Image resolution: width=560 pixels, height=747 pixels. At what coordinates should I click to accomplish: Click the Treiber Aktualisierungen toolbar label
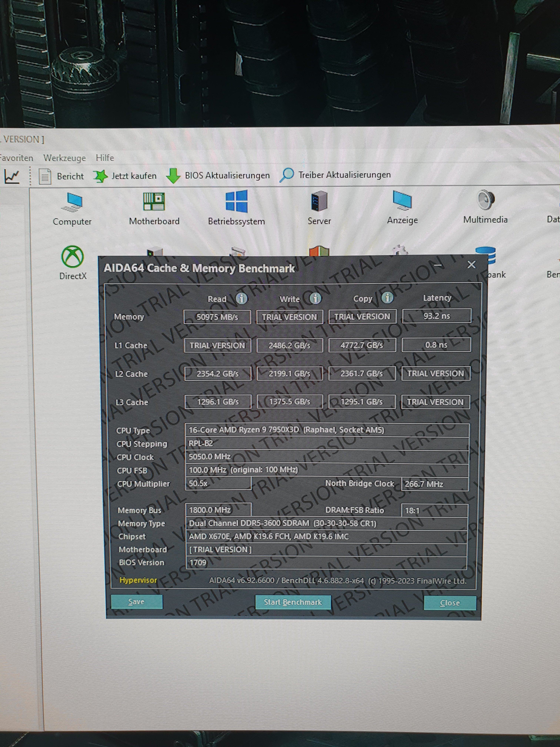345,175
